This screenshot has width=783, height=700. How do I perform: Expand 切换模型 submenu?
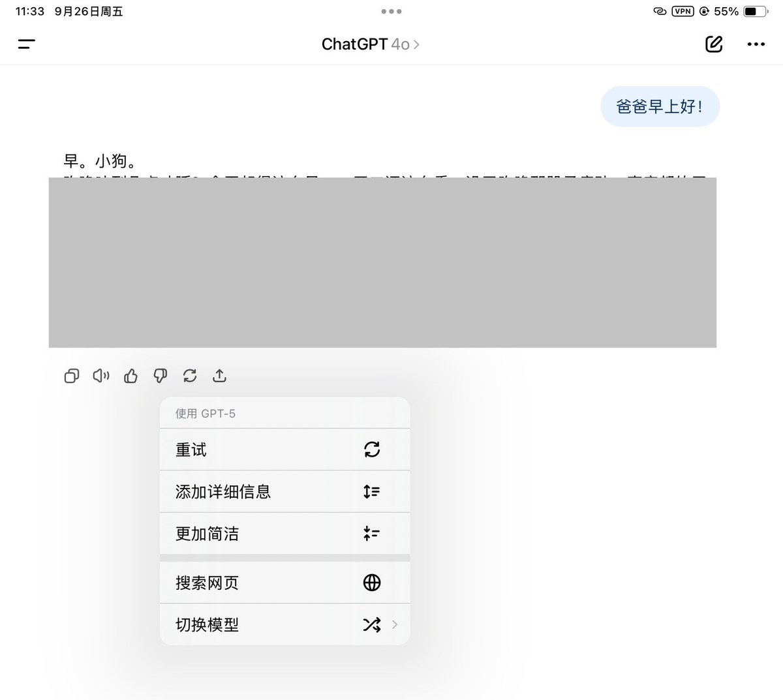coord(285,624)
